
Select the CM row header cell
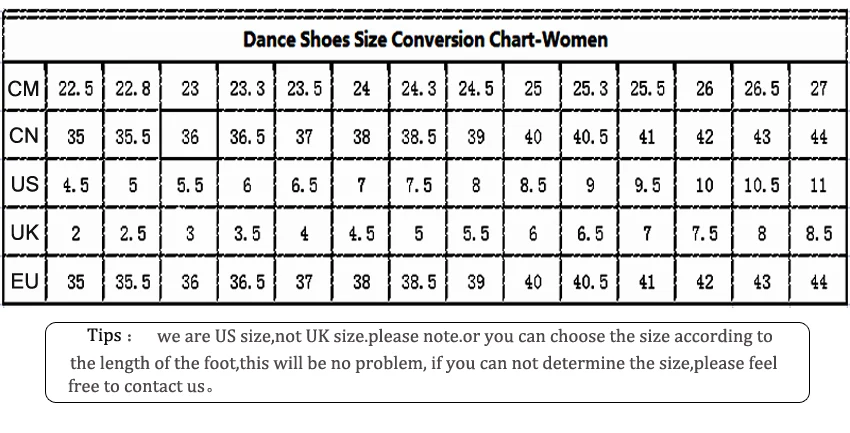point(23,89)
